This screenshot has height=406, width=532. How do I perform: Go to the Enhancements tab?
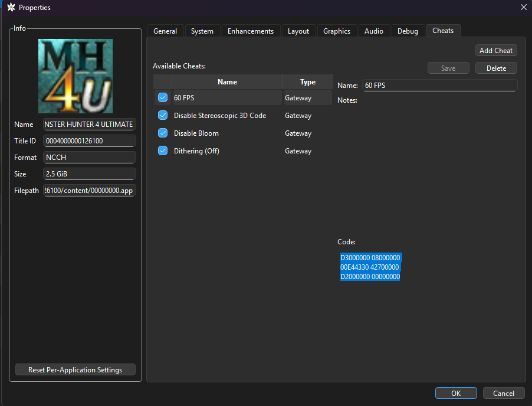click(x=251, y=31)
